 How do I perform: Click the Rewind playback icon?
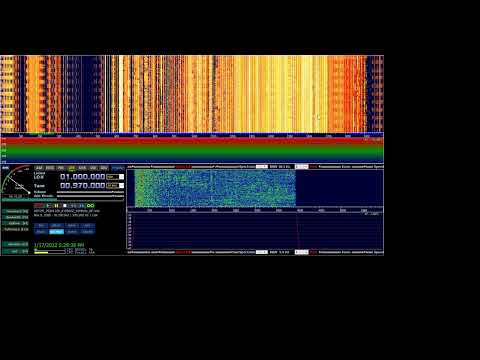pos(73,206)
